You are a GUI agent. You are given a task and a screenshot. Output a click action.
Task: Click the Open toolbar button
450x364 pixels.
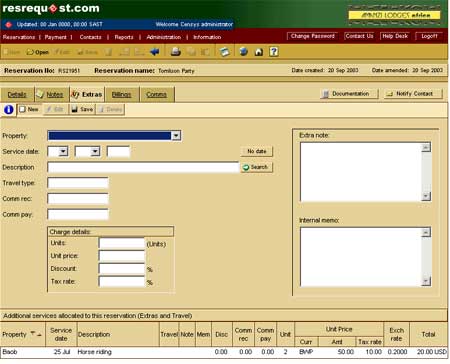coord(37,52)
